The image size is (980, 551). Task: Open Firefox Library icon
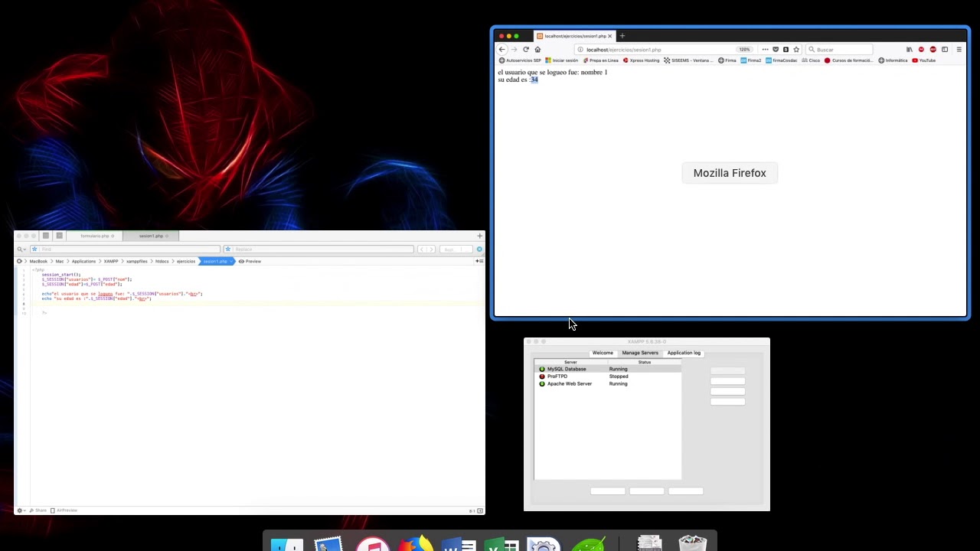click(x=910, y=50)
